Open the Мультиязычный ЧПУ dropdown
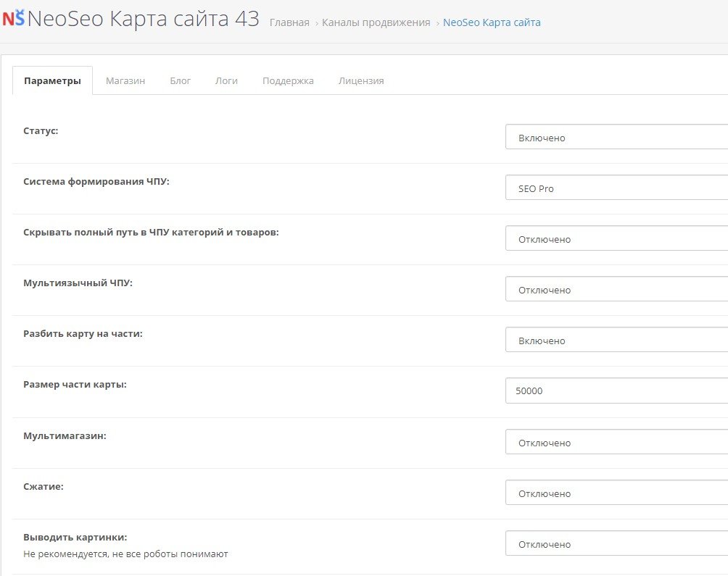Image resolution: width=728 pixels, height=576 pixels. pyautogui.click(x=616, y=289)
